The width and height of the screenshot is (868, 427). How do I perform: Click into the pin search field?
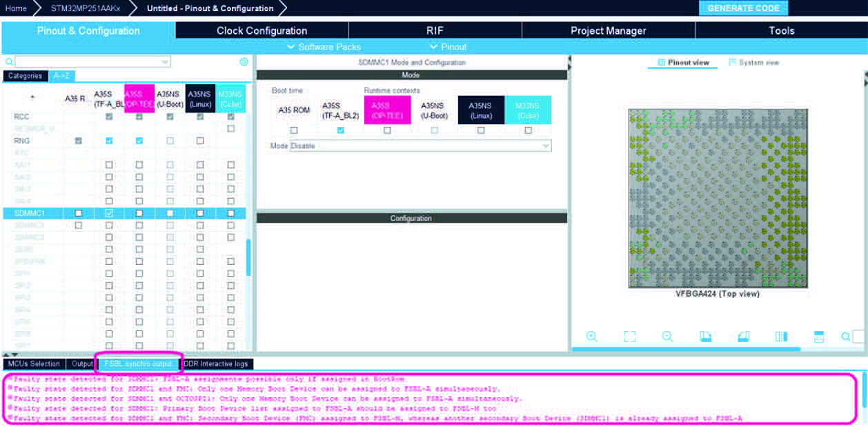tap(859, 337)
